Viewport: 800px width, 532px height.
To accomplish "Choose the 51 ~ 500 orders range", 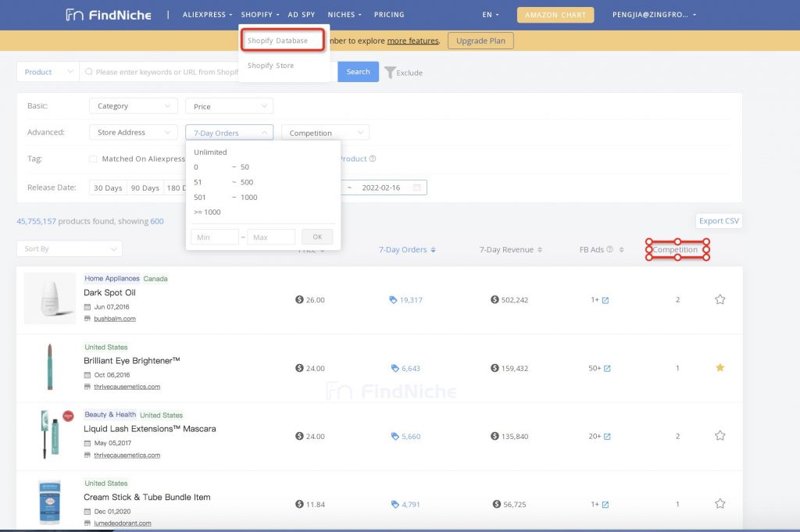I will coord(223,182).
